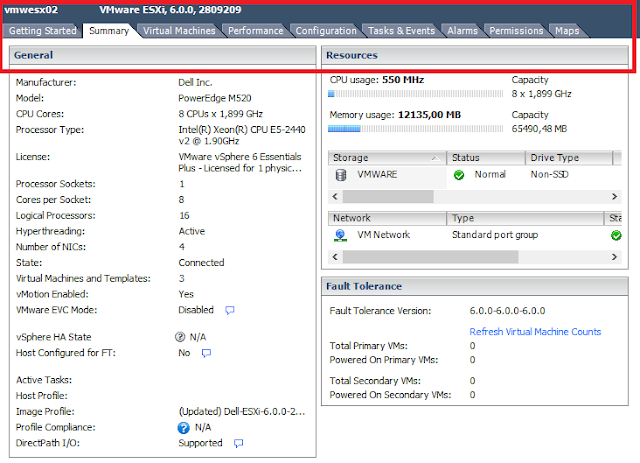Click the '65490,48 MB' memory capacity value
The image size is (640, 463).
[x=539, y=129]
